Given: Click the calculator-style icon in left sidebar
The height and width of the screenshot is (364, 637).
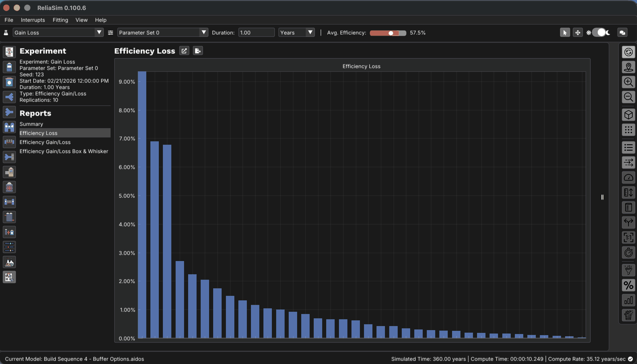Looking at the screenshot, I should [9, 67].
